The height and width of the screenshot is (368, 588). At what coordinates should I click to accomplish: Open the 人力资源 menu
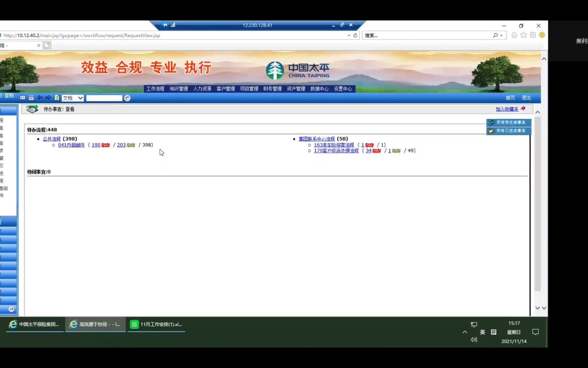pos(202,89)
